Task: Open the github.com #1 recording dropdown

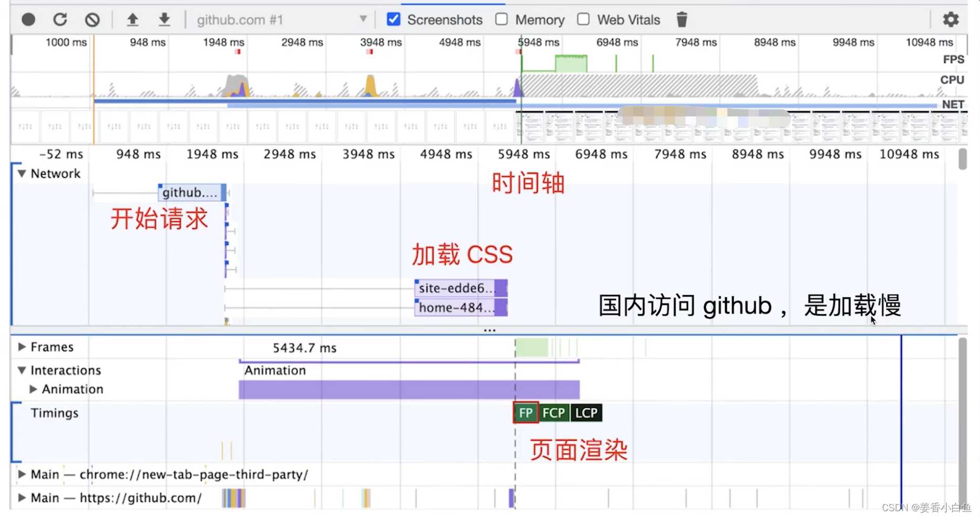Action: 282,20
